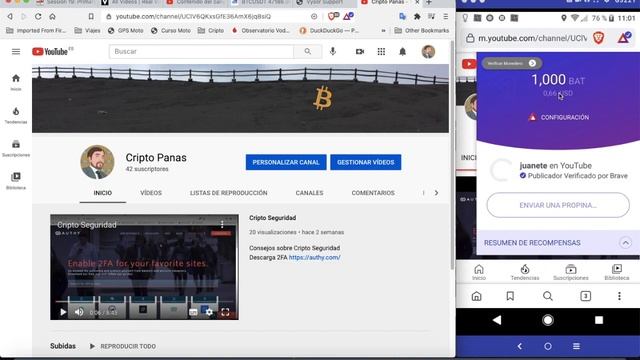Open the Cripto bookmarks folder
The width and height of the screenshot is (640, 360).
point(211,31)
